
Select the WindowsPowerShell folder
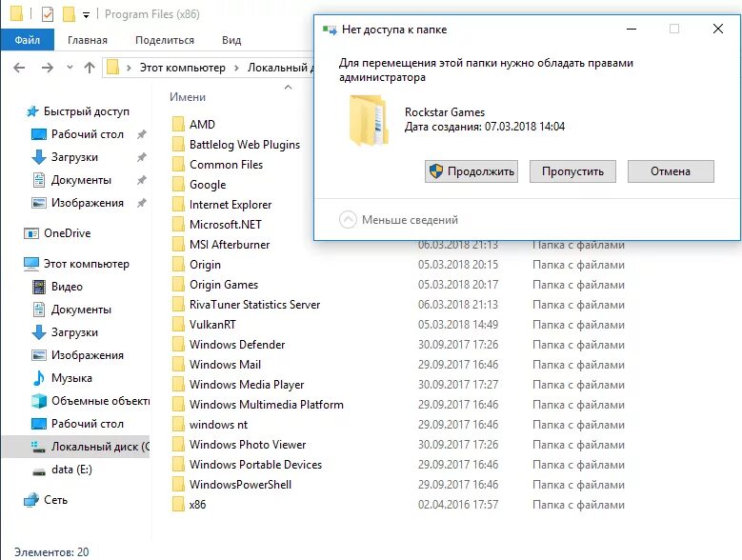coord(240,485)
